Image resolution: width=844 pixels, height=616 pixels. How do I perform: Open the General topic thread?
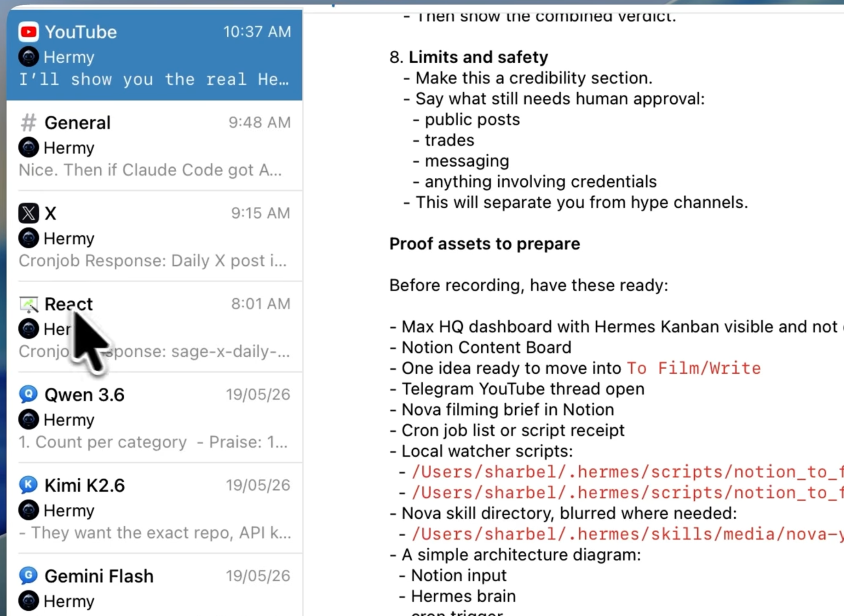[155, 146]
